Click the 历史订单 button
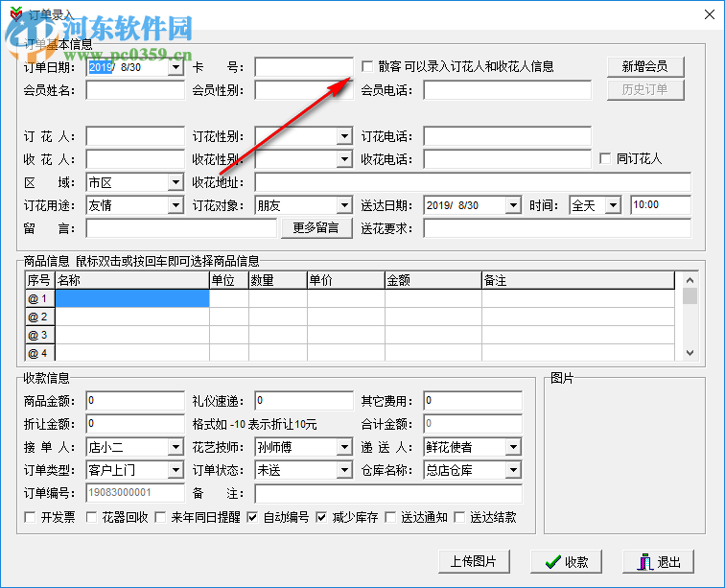This screenshot has width=725, height=588. [x=645, y=90]
